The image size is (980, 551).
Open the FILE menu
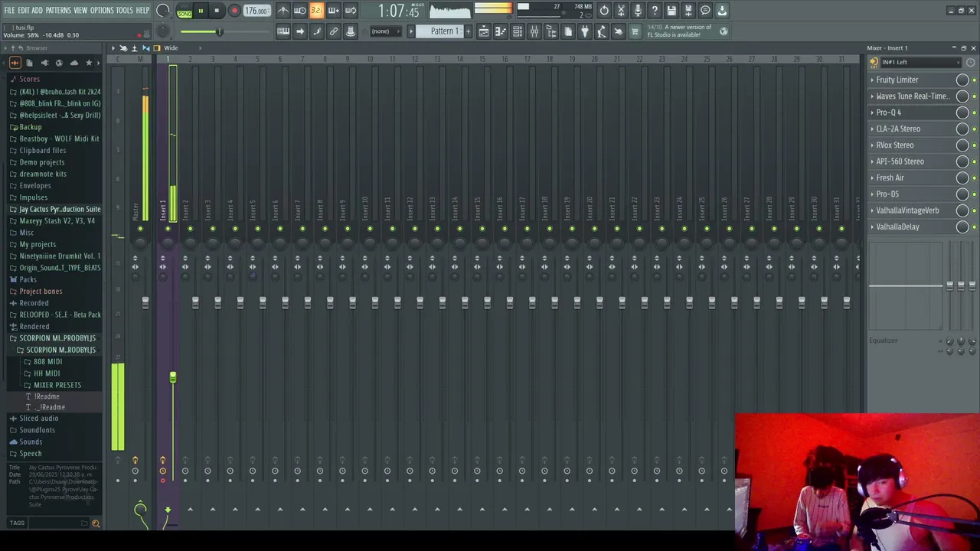pos(9,10)
